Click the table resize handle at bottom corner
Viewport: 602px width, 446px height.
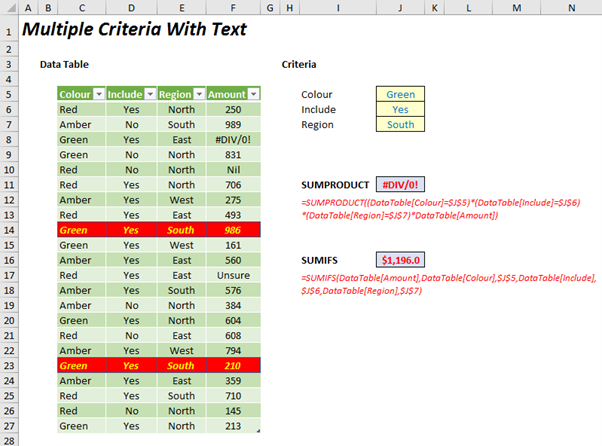(x=258, y=431)
